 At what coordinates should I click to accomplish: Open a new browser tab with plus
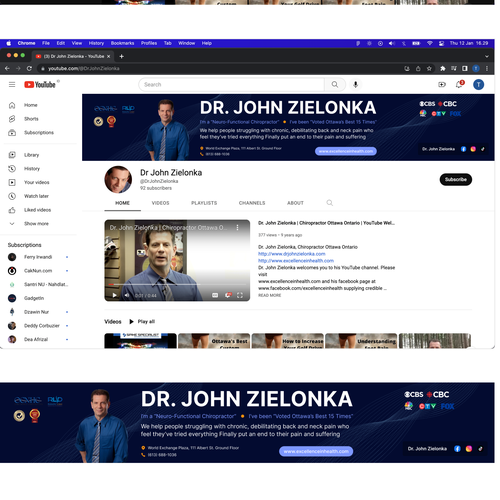coord(122,56)
